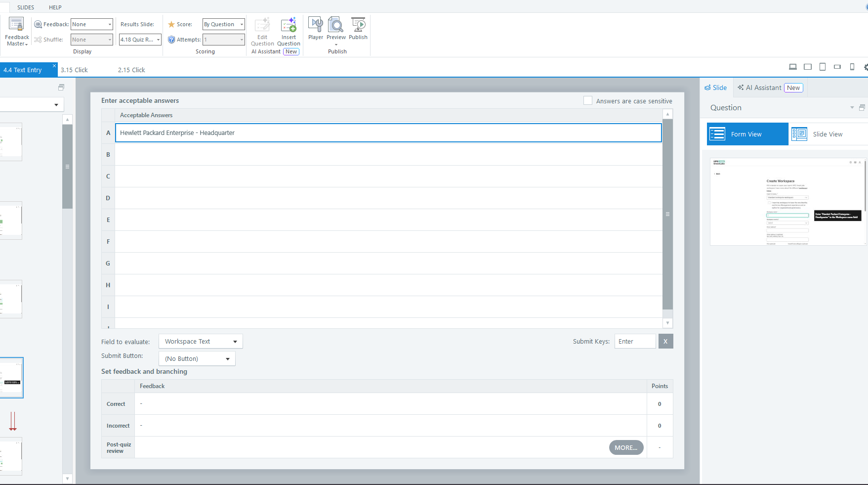
Task: Select the tablet portrait layout icon
Action: [822, 67]
